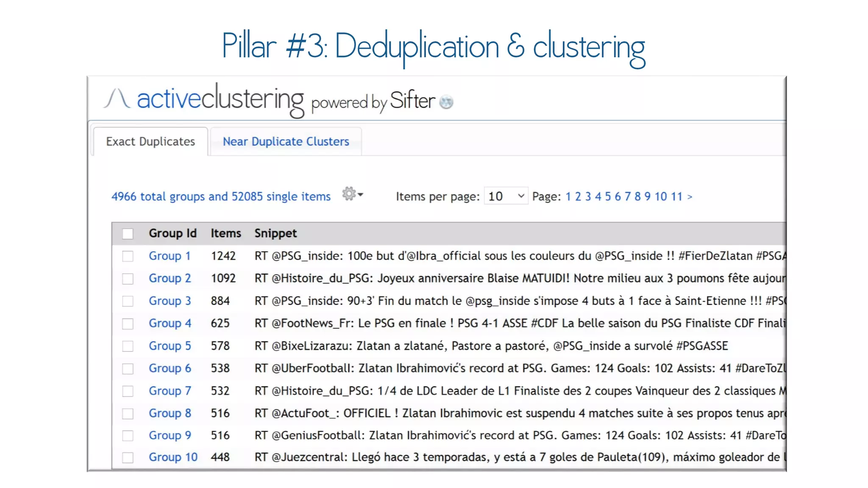Click the 1092 items cell
Screen dimensions: 868x488
(x=223, y=278)
